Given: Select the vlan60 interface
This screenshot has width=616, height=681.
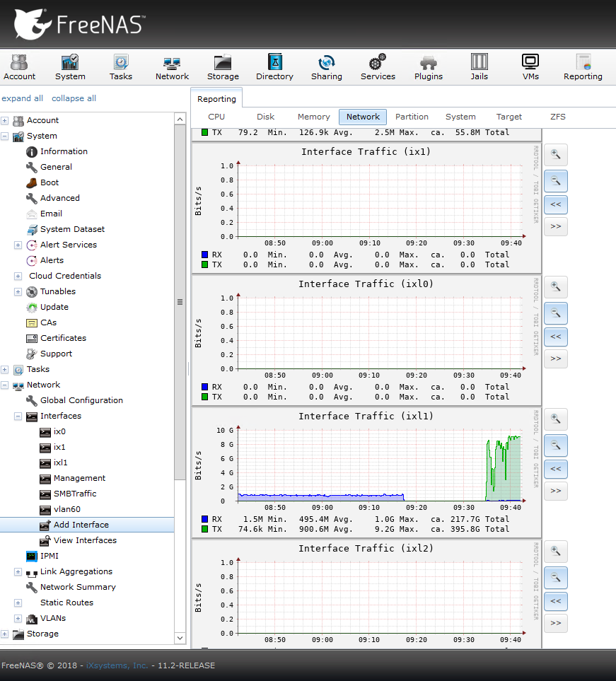Looking at the screenshot, I should 67,509.
